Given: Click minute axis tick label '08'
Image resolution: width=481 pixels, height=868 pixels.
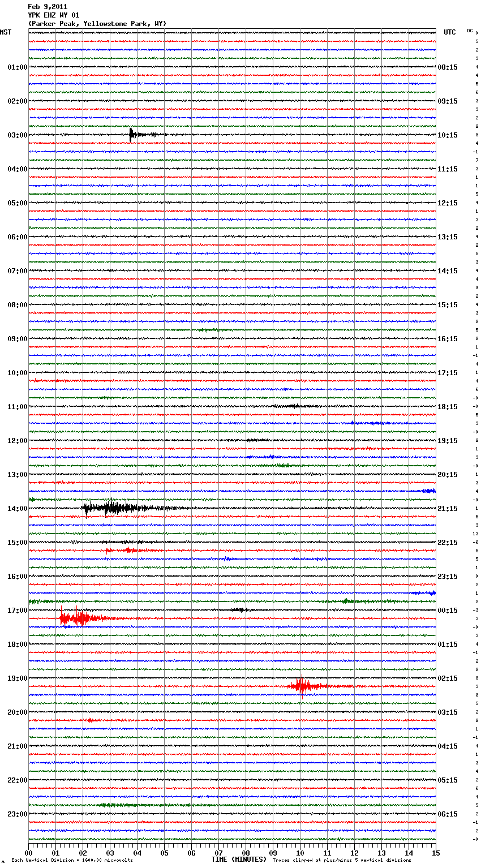Looking at the screenshot, I should point(246,853).
